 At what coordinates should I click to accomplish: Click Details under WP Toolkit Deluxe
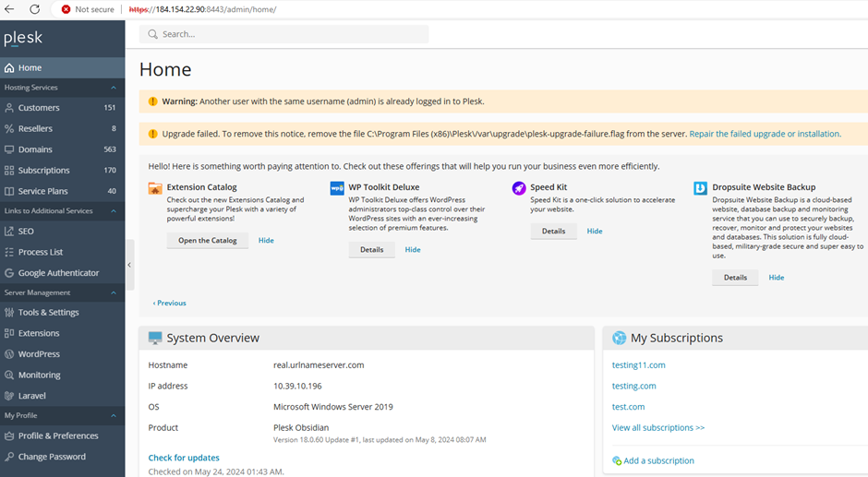[372, 249]
